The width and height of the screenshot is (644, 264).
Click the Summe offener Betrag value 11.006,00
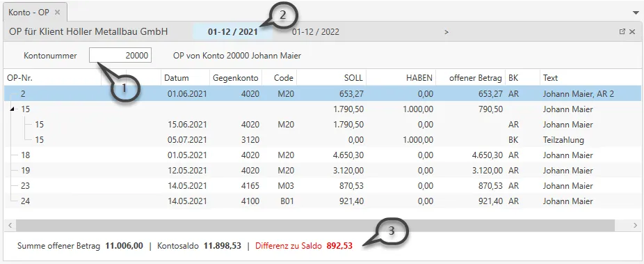(124, 246)
